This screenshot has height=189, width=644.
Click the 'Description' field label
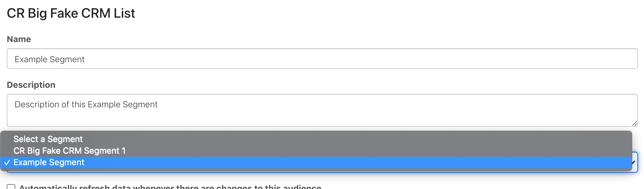click(x=31, y=85)
